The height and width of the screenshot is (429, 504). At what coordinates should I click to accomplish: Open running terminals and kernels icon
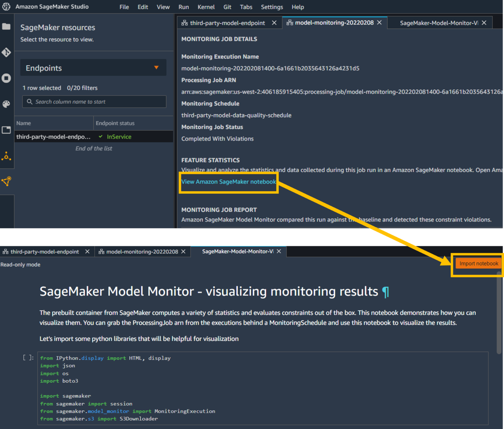(6, 78)
